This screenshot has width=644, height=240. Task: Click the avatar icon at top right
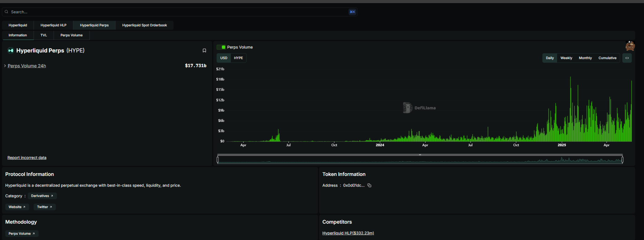[x=630, y=46]
